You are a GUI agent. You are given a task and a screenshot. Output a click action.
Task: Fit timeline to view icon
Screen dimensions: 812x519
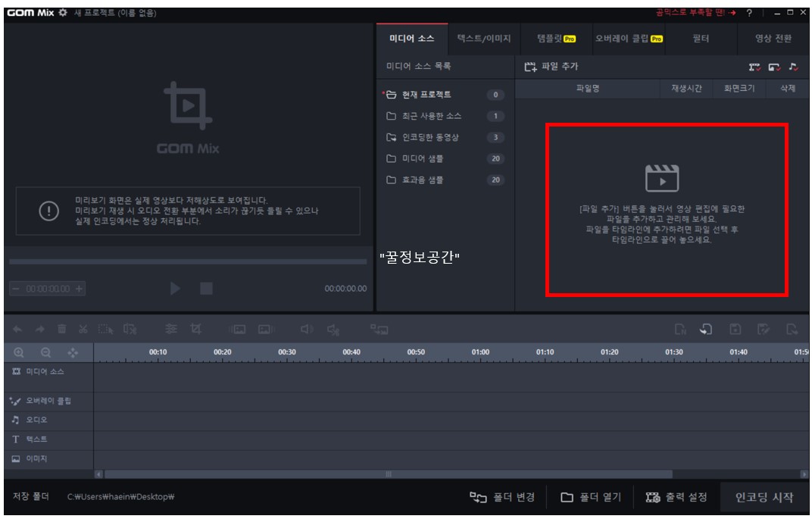(x=73, y=353)
